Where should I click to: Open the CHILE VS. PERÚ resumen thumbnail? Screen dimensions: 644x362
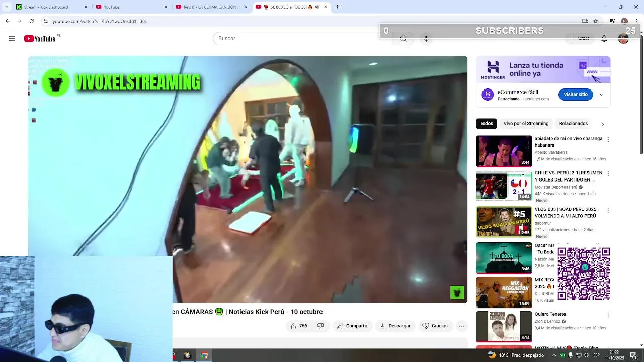pyautogui.click(x=504, y=186)
